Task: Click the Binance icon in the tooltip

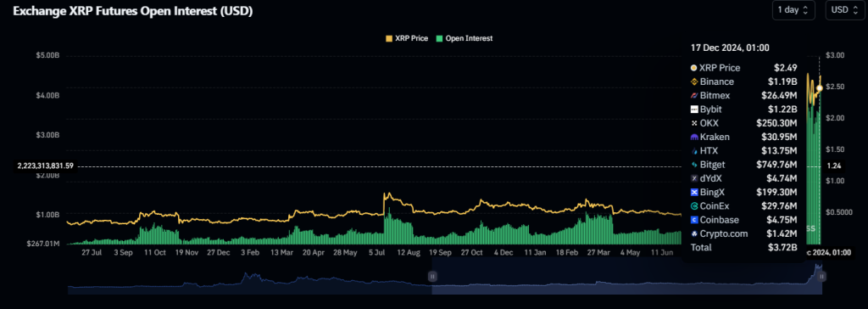Action: pyautogui.click(x=694, y=81)
